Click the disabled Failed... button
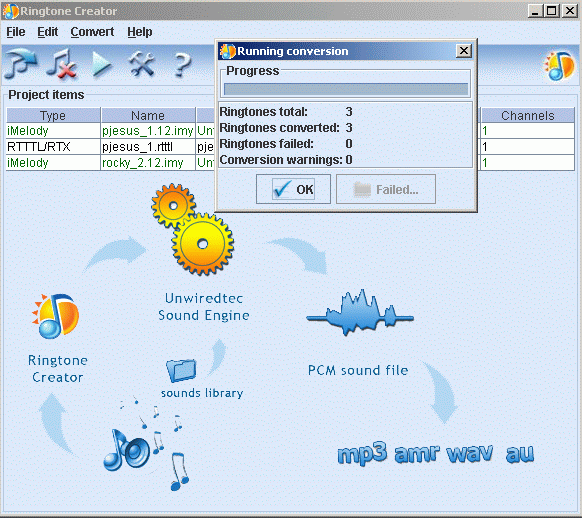The image size is (582, 518). (386, 189)
